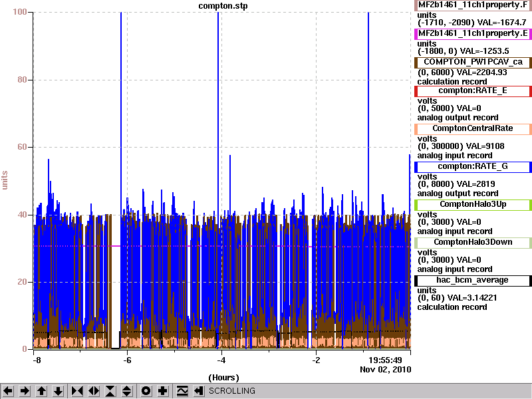Zoom in on the vertical axis
Image resolution: width=532 pixels, height=399 pixels.
(x=110, y=391)
